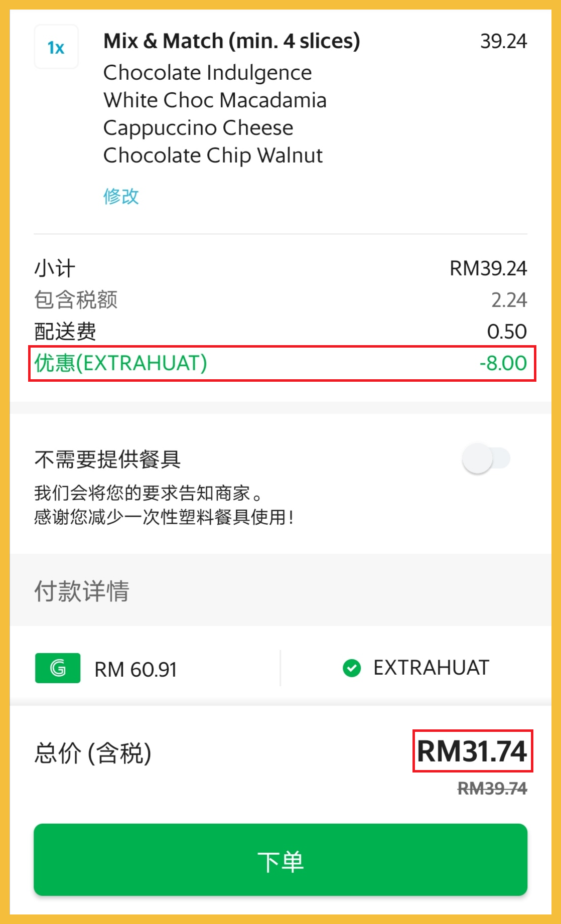
Task: Click the 修改 edit link
Action: pos(121,196)
